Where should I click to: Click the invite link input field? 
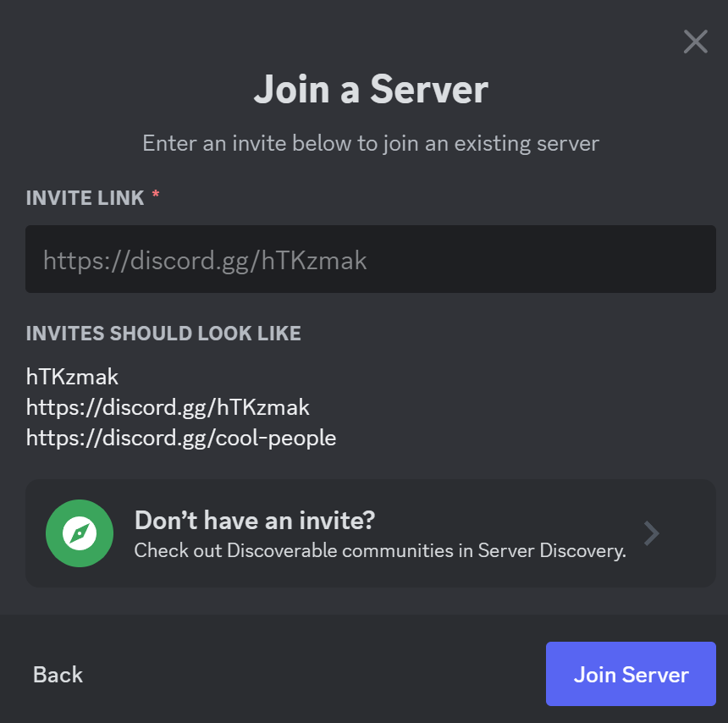pyautogui.click(x=371, y=259)
